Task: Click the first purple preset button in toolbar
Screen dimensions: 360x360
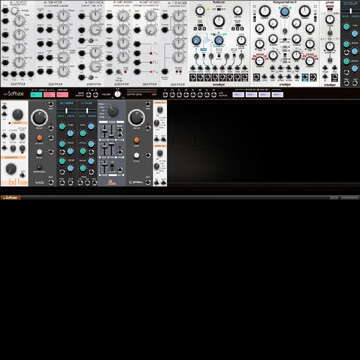Action: [238, 95]
